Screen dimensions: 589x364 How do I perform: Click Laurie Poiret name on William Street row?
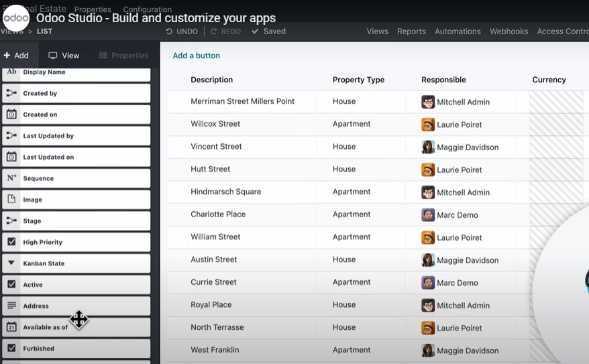(x=459, y=237)
